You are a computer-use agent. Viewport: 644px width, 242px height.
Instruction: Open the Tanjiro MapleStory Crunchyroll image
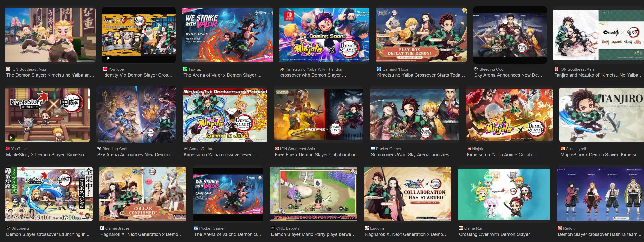click(x=602, y=115)
